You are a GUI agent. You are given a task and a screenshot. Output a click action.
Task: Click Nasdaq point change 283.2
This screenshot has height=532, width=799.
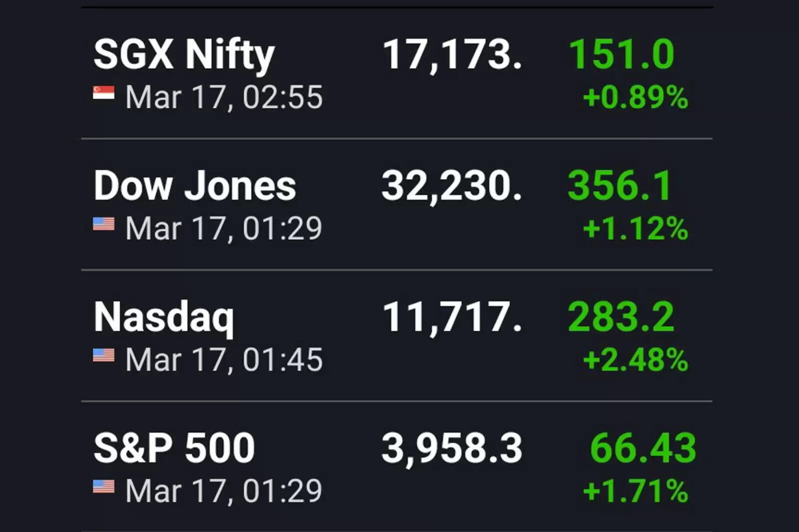[621, 317]
